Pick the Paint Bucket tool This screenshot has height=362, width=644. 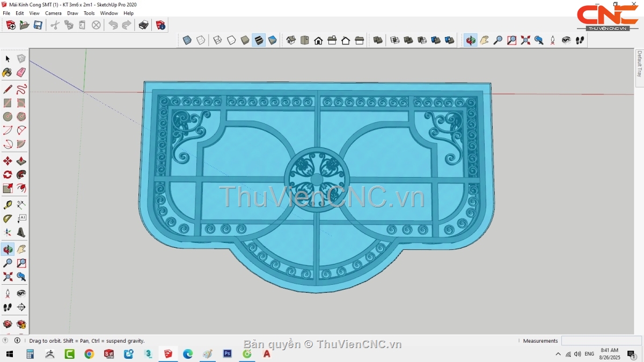[8, 72]
